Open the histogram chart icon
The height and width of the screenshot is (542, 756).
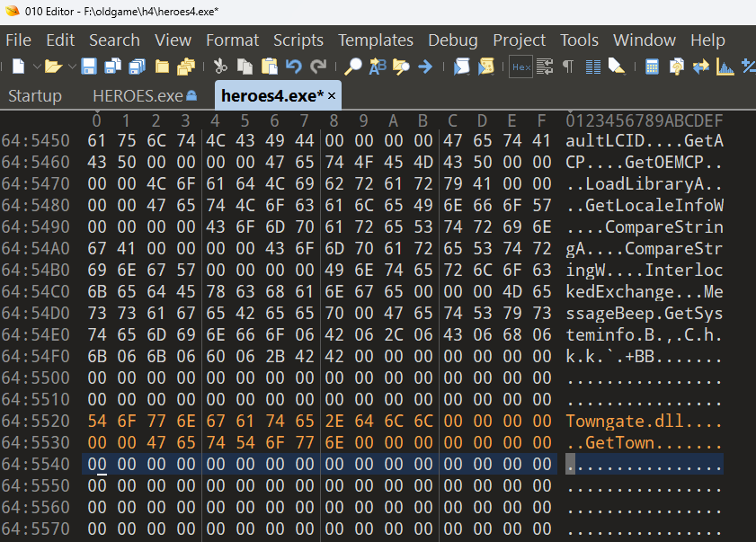(725, 66)
